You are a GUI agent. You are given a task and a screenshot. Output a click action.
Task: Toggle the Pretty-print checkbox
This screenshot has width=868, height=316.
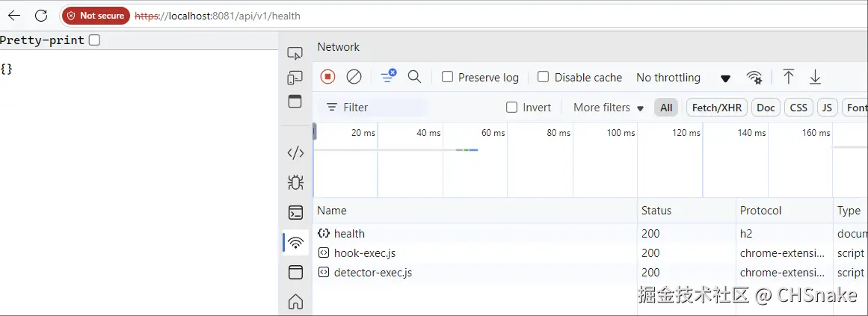[x=94, y=40]
